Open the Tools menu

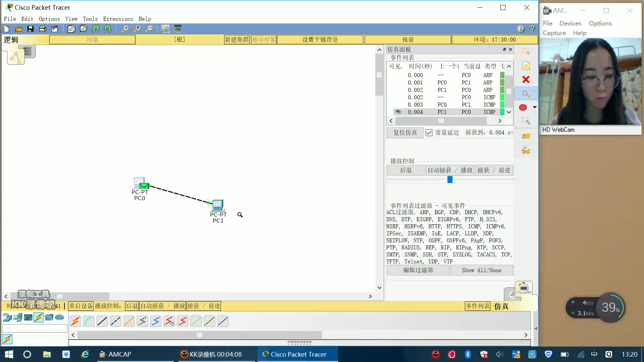[x=90, y=19]
